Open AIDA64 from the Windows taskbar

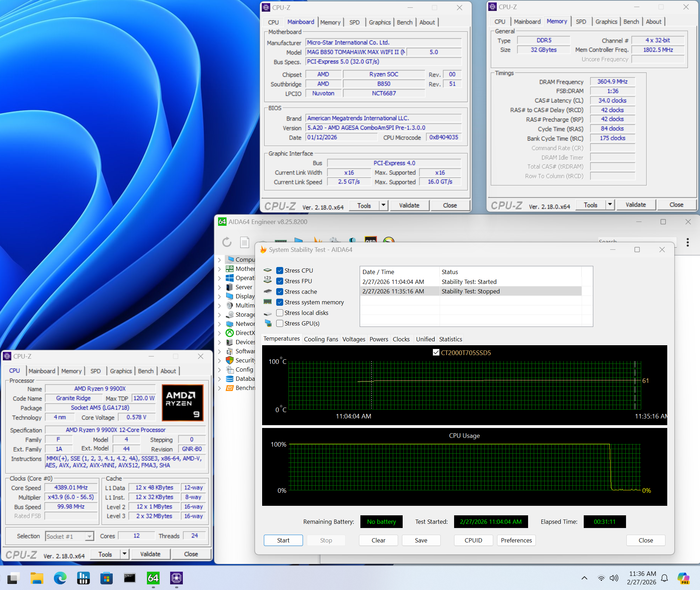coord(153,578)
